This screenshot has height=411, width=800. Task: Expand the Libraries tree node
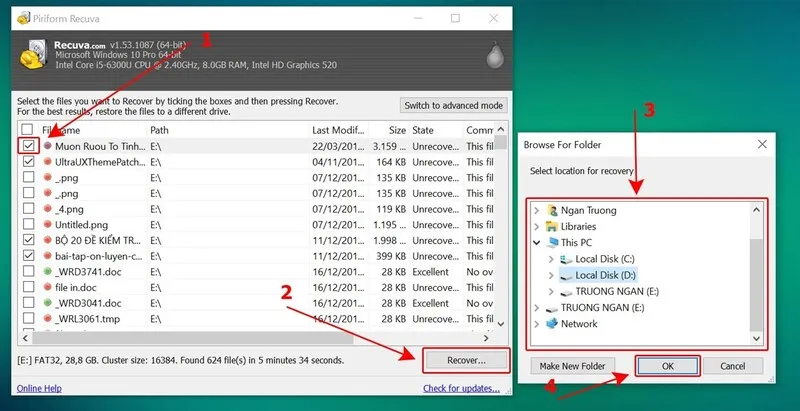(538, 227)
